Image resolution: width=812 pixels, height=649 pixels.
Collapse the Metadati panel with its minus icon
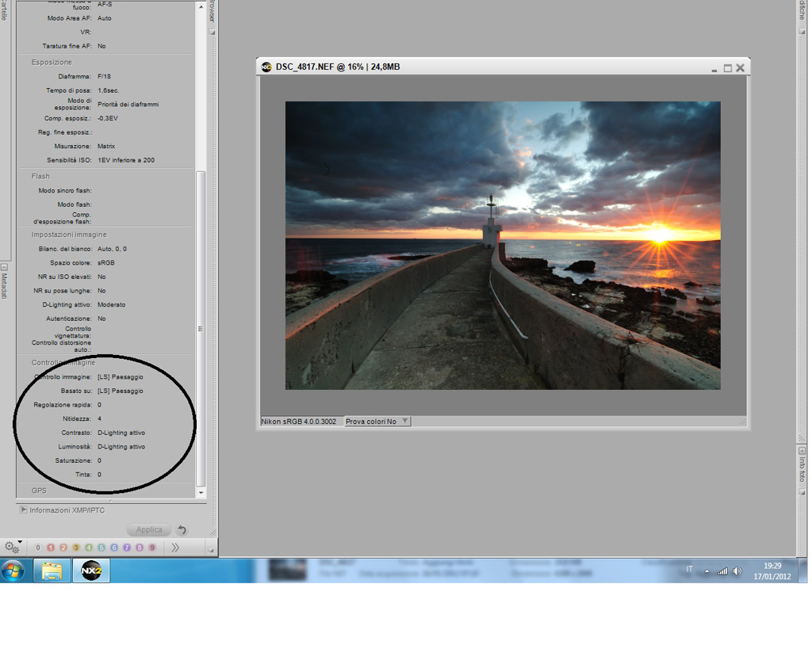(x=4, y=267)
